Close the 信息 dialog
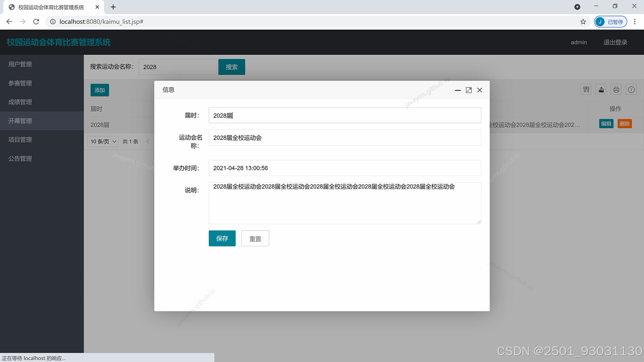 click(x=480, y=90)
